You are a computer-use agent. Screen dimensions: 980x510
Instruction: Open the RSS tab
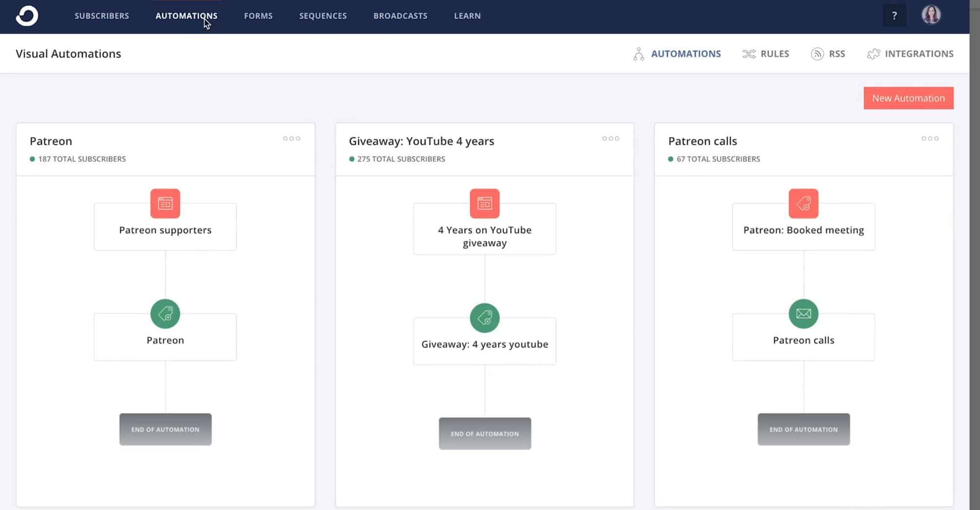click(828, 54)
